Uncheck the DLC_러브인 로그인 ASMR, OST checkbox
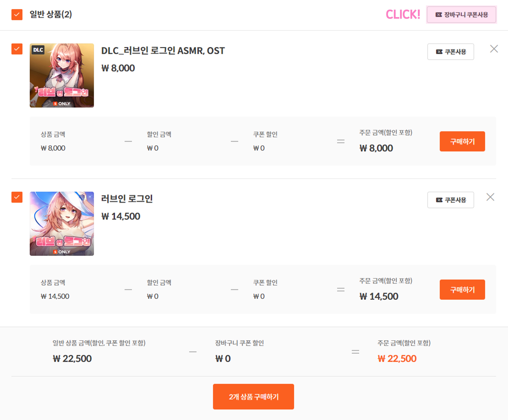The image size is (508, 420). pos(17,49)
